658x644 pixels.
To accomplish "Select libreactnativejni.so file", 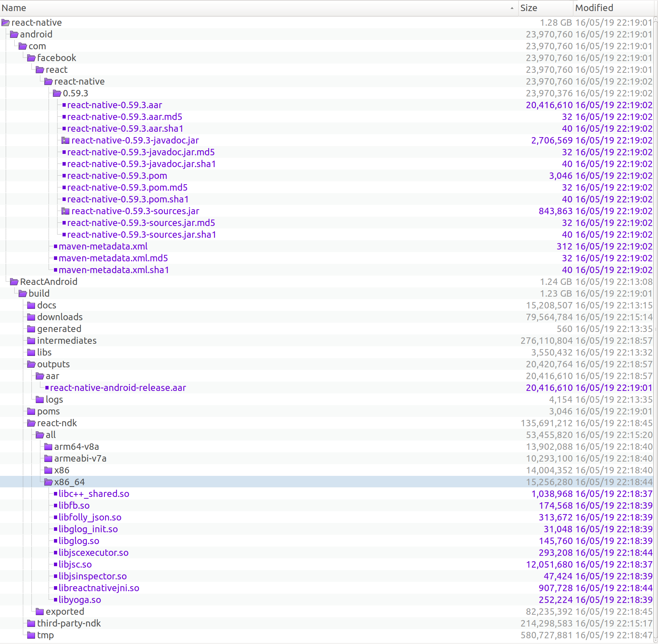I will pos(99,588).
